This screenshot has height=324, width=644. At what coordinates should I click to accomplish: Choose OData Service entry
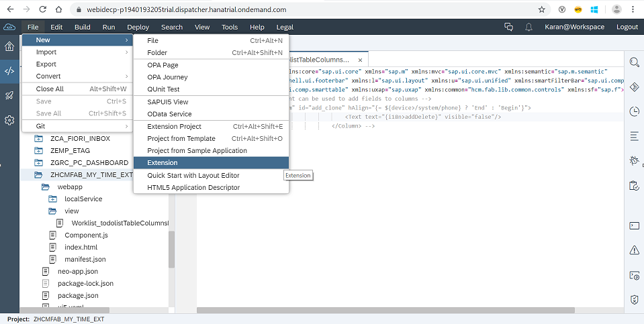(x=211, y=114)
